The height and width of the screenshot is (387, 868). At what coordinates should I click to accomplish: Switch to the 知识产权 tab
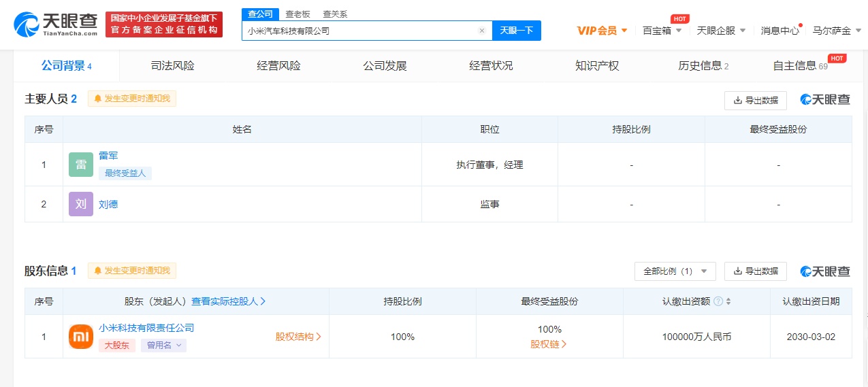tap(597, 66)
